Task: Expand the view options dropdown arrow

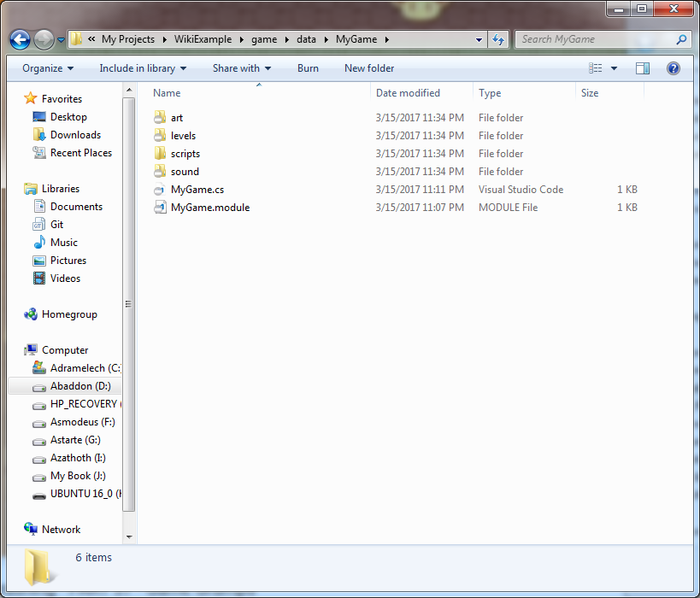Action: pos(614,68)
